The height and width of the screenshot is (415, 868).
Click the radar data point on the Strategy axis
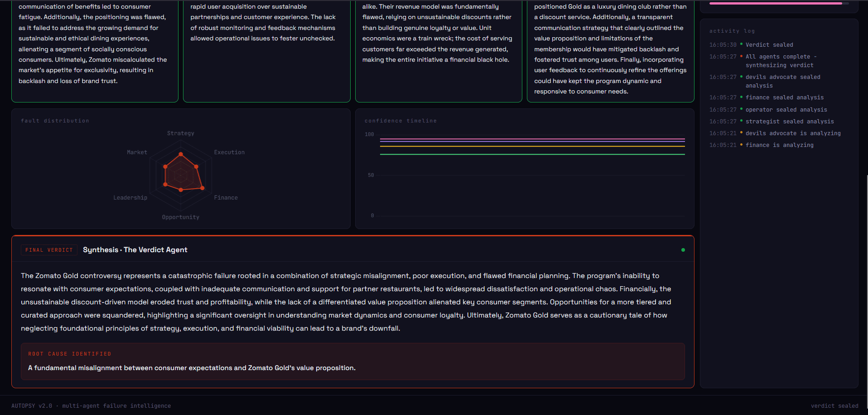click(x=181, y=154)
